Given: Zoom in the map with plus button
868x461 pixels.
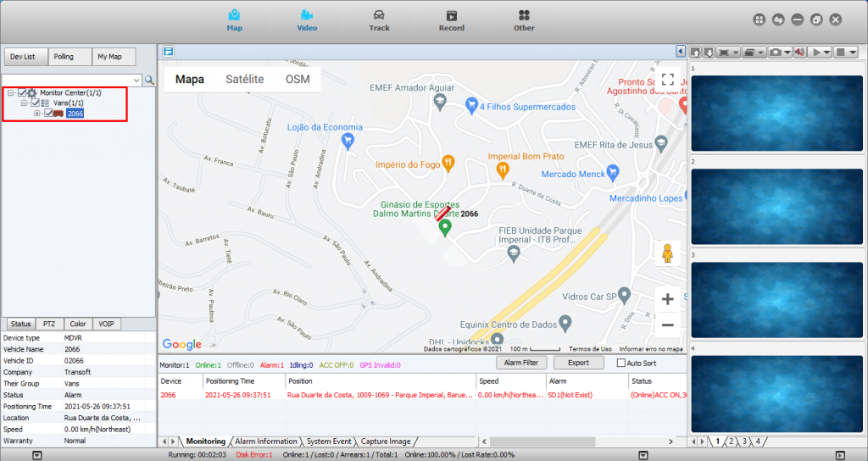Looking at the screenshot, I should tap(667, 299).
